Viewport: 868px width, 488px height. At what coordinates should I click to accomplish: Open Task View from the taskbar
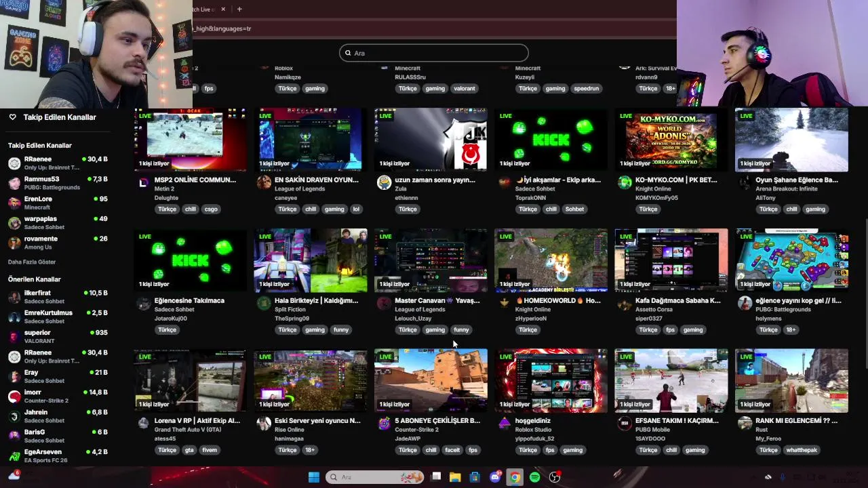tap(436, 477)
